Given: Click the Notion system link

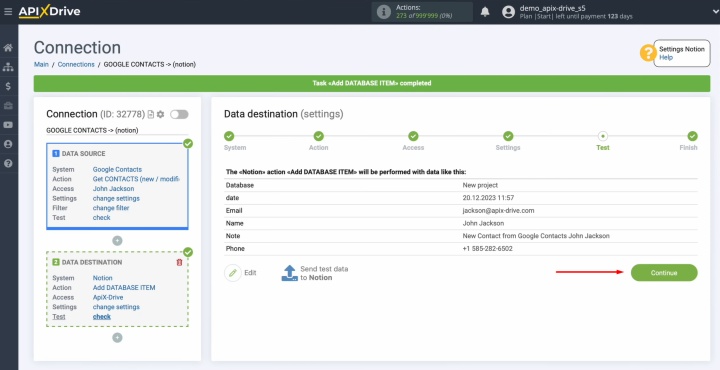Looking at the screenshot, I should (102, 278).
